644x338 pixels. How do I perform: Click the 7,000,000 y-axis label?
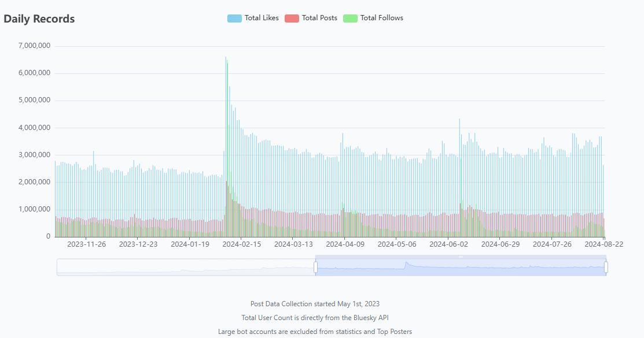pos(34,46)
